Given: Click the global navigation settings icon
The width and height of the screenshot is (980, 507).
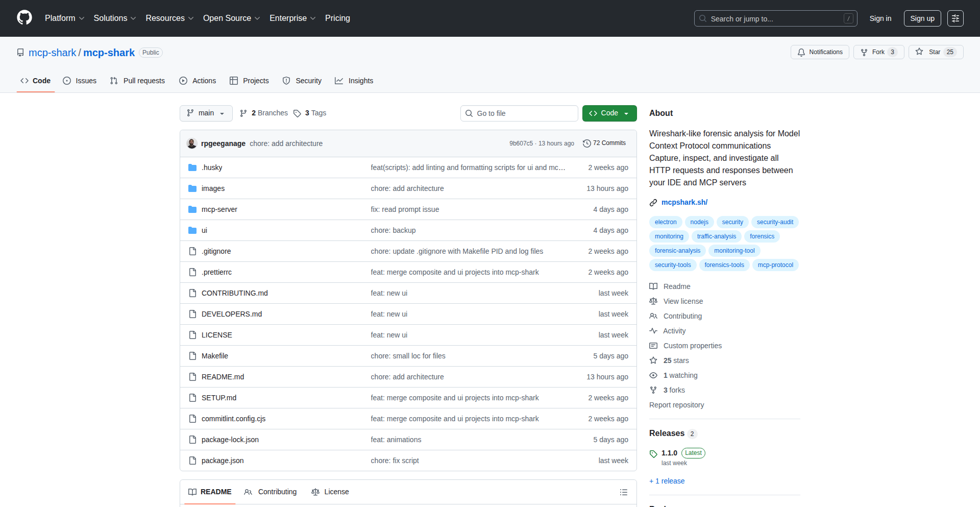Looking at the screenshot, I should coord(955,18).
